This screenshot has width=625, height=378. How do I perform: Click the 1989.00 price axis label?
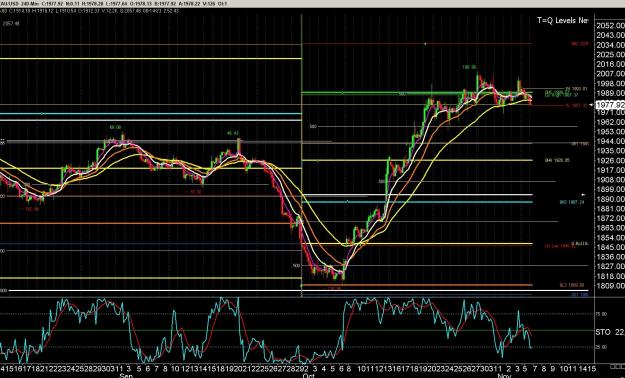pos(611,93)
